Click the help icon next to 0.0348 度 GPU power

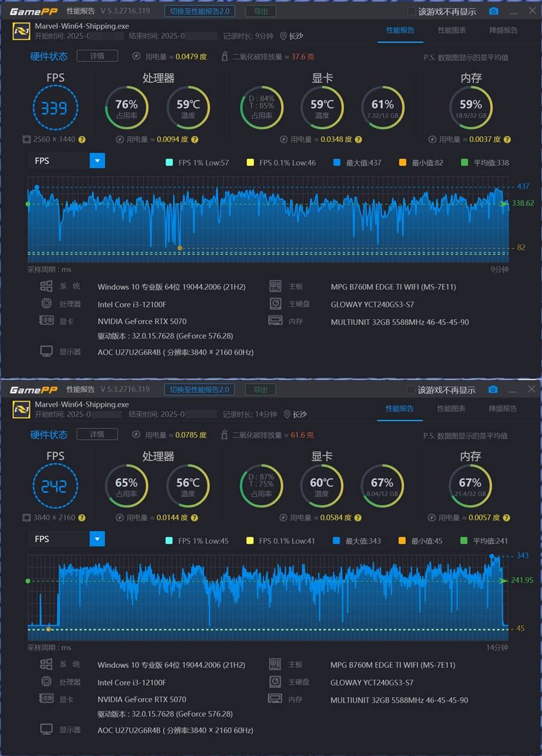[358, 139]
